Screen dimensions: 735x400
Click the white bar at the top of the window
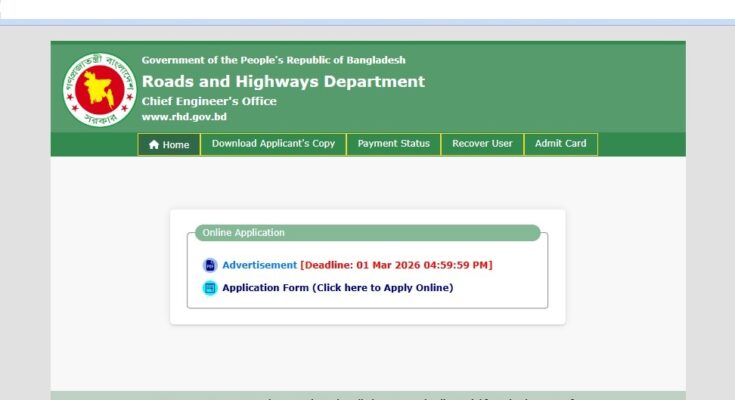[367, 9]
